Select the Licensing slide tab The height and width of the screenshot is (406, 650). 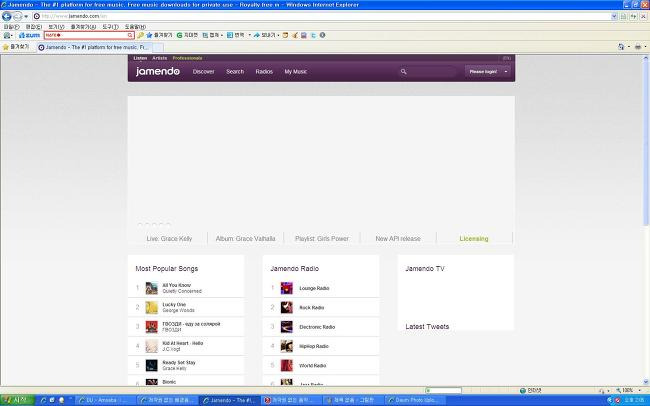[x=474, y=238]
